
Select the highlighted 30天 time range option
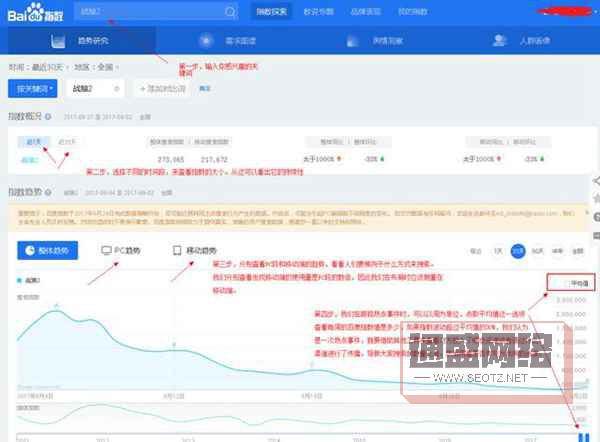pyautogui.click(x=518, y=251)
